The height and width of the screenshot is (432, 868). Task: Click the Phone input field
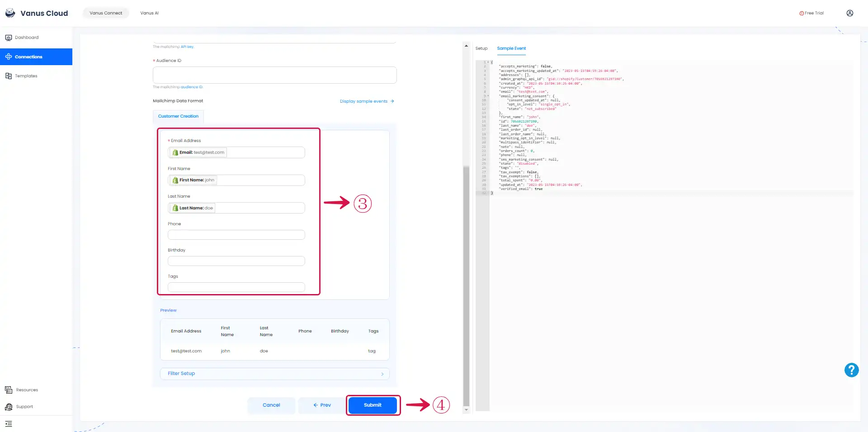point(236,235)
